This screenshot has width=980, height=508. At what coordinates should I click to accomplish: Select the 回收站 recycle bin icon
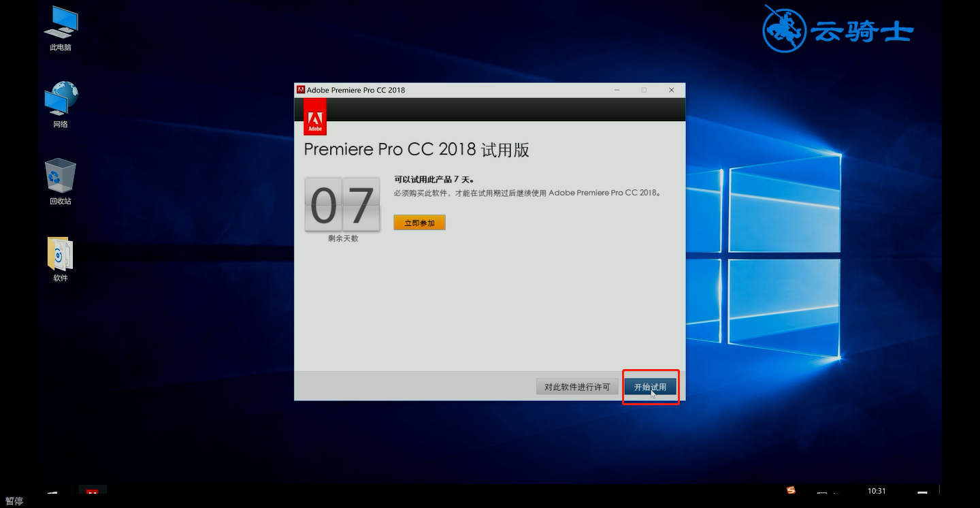pos(61,182)
